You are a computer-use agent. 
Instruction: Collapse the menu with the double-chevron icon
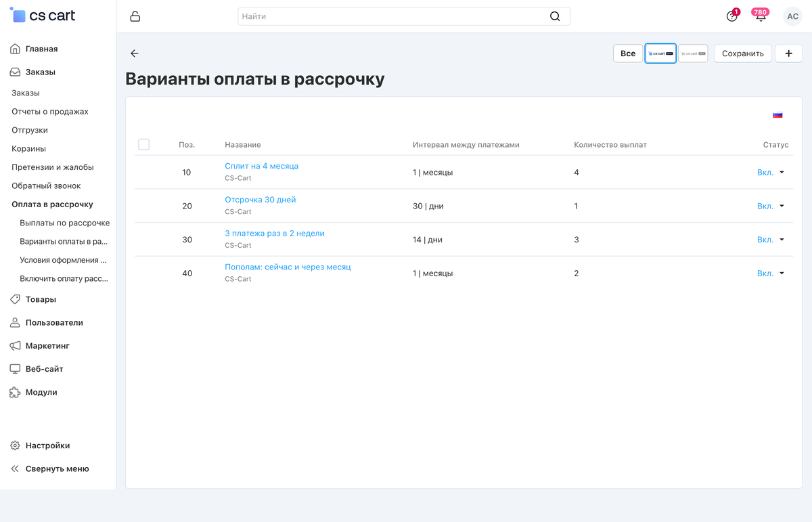click(15, 469)
